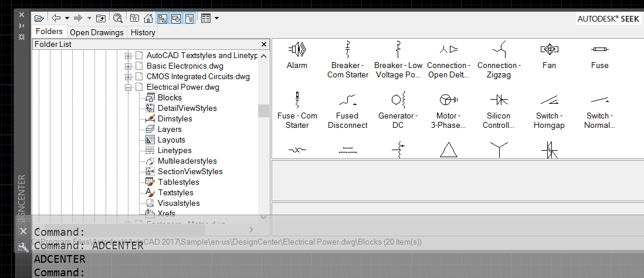Image resolution: width=644 pixels, height=278 pixels.
Task: Select Layers in the tree
Action: point(170,130)
